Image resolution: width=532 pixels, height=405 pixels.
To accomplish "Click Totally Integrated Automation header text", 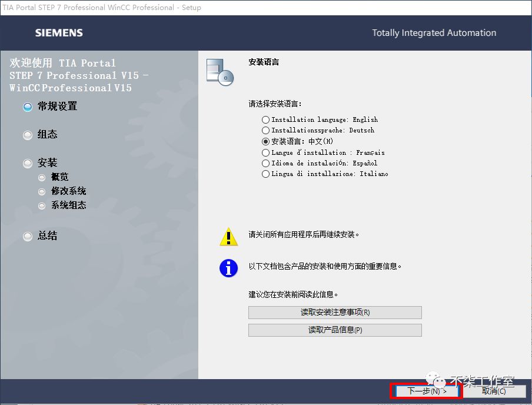I will coord(434,33).
